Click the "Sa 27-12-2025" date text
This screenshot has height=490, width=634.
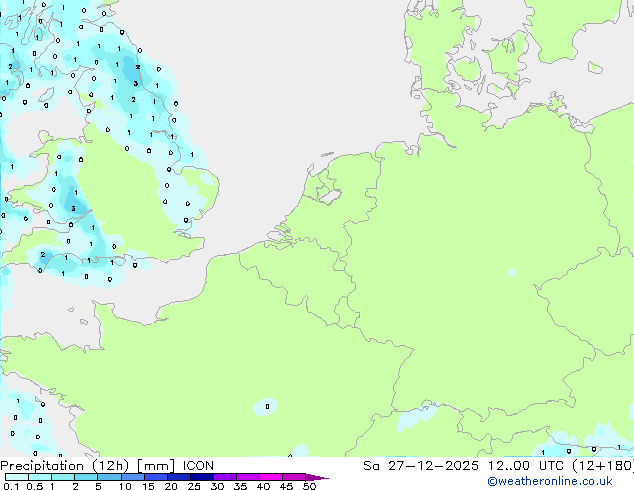coord(421,466)
